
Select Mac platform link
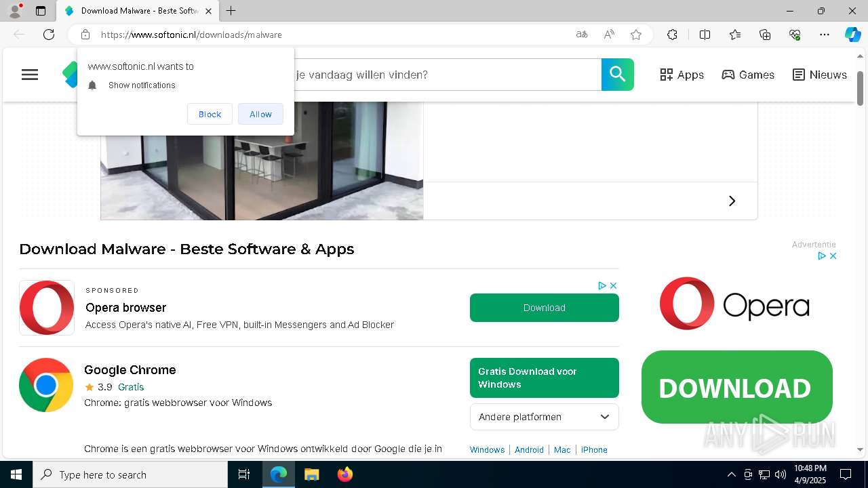pyautogui.click(x=562, y=449)
